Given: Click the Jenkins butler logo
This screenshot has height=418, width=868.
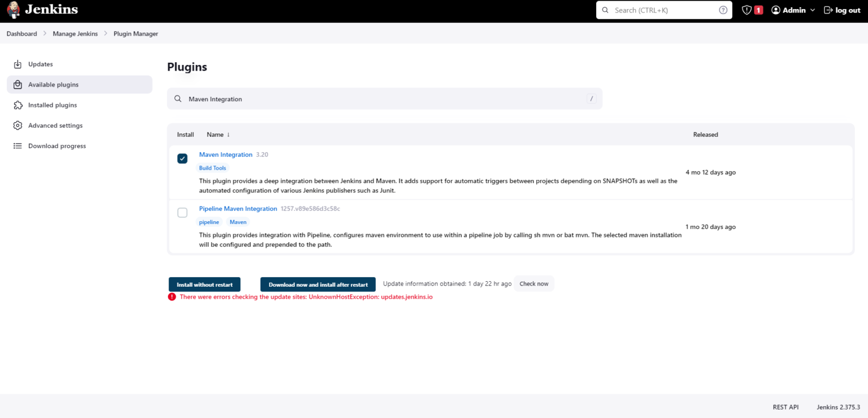Looking at the screenshot, I should [13, 10].
